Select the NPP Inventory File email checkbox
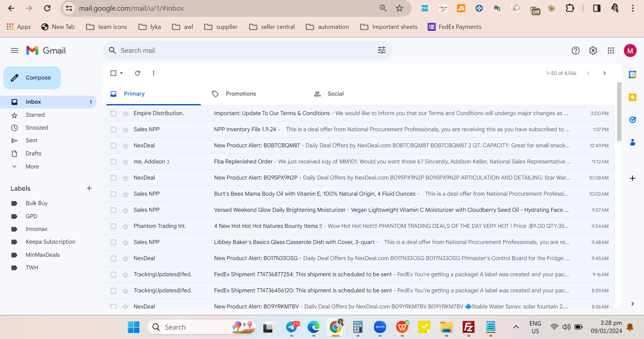 (113, 130)
